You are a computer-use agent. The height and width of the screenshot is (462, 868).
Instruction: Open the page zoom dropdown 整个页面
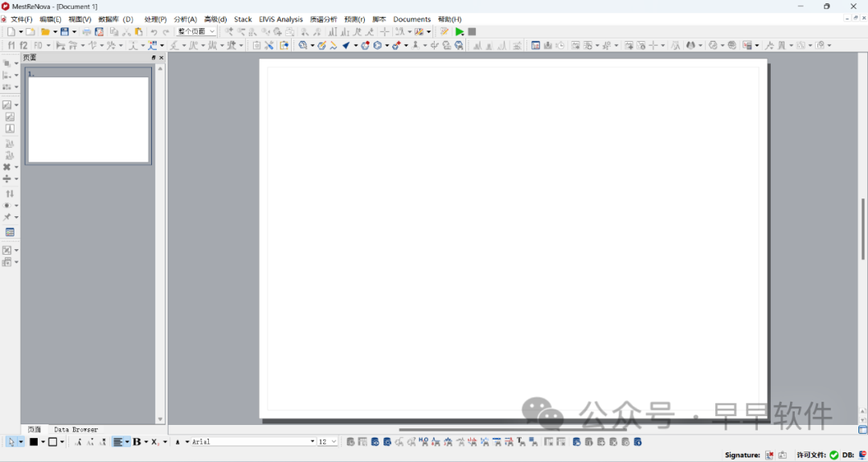[196, 32]
